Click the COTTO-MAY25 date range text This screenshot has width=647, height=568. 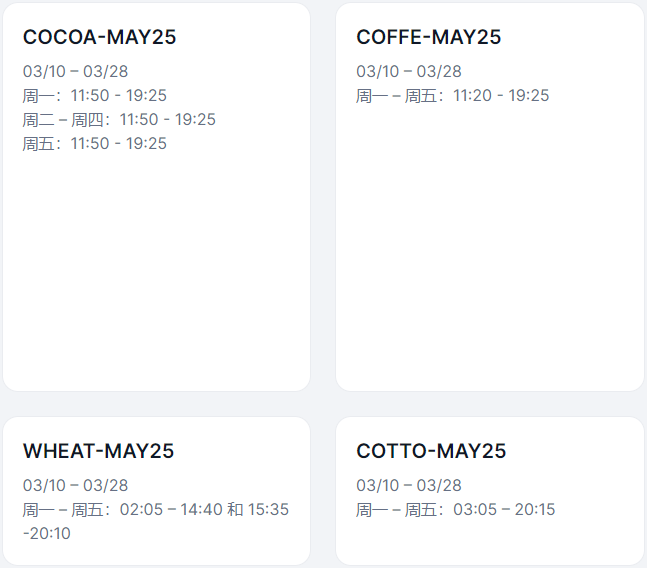click(409, 486)
